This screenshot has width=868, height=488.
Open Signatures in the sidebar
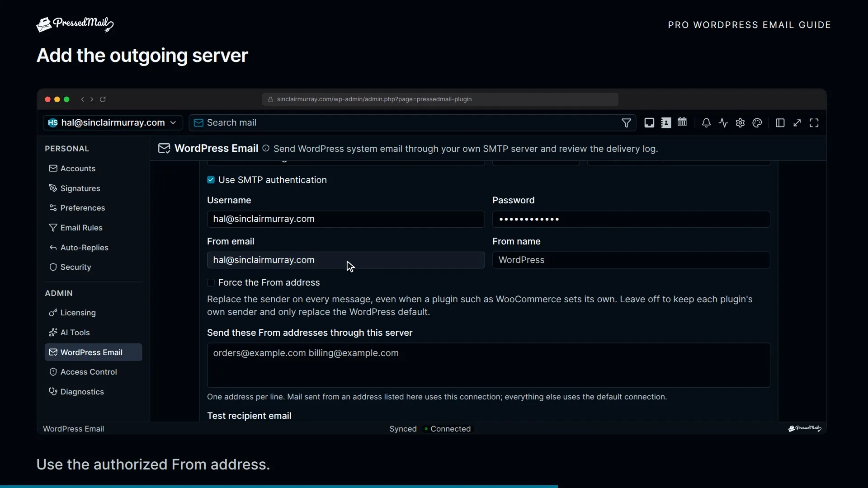click(94, 188)
